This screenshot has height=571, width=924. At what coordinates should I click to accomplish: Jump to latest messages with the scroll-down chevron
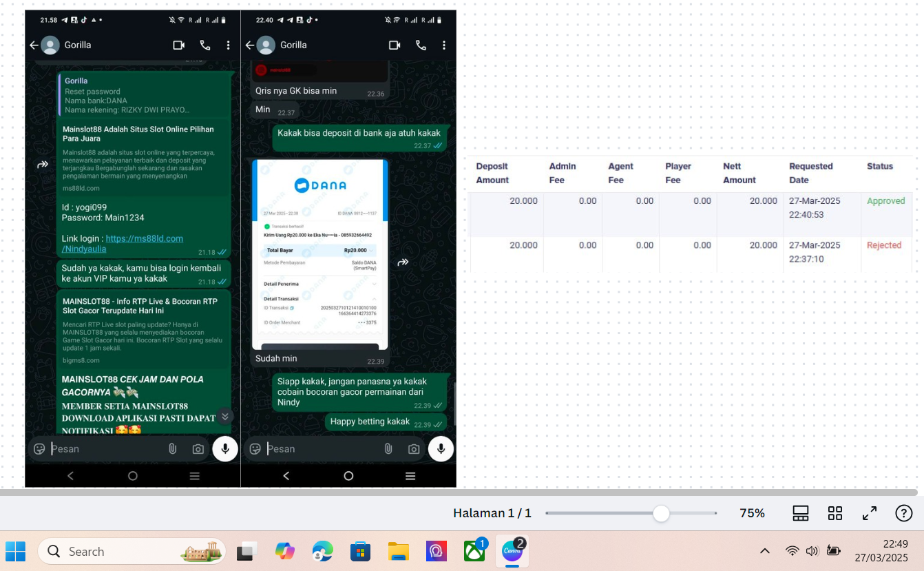pyautogui.click(x=224, y=416)
